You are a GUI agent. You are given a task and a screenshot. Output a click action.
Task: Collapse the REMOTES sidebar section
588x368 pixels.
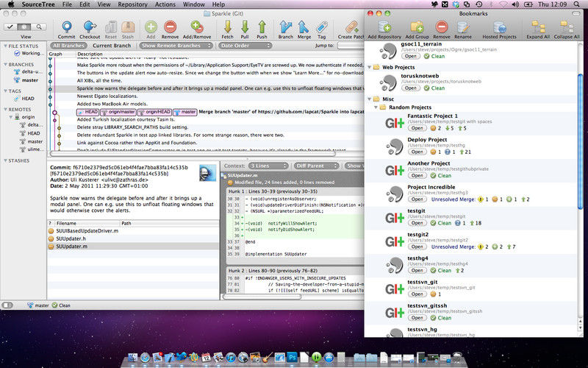coord(5,109)
